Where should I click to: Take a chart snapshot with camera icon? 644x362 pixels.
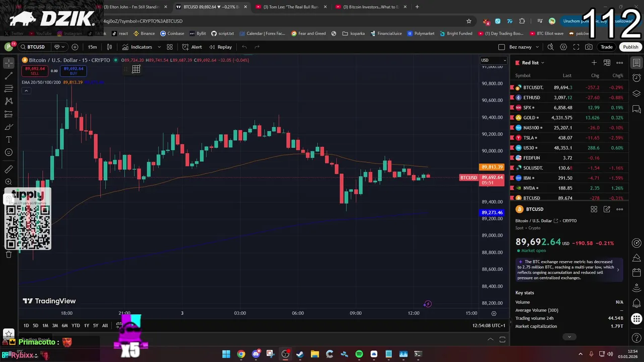click(x=589, y=47)
